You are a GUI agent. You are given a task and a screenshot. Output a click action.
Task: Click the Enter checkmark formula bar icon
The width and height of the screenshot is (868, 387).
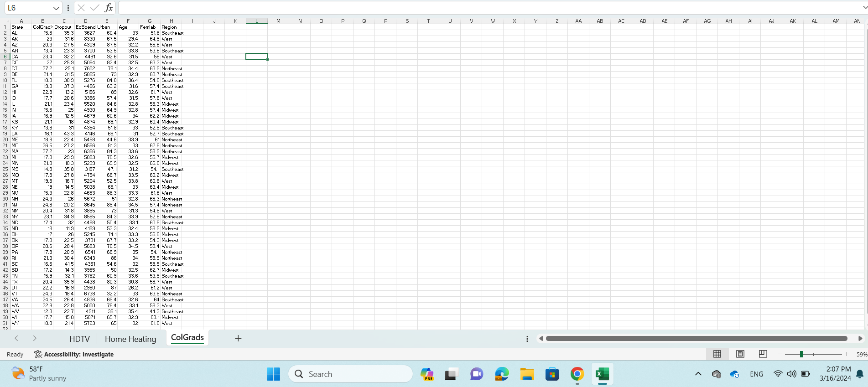click(95, 8)
